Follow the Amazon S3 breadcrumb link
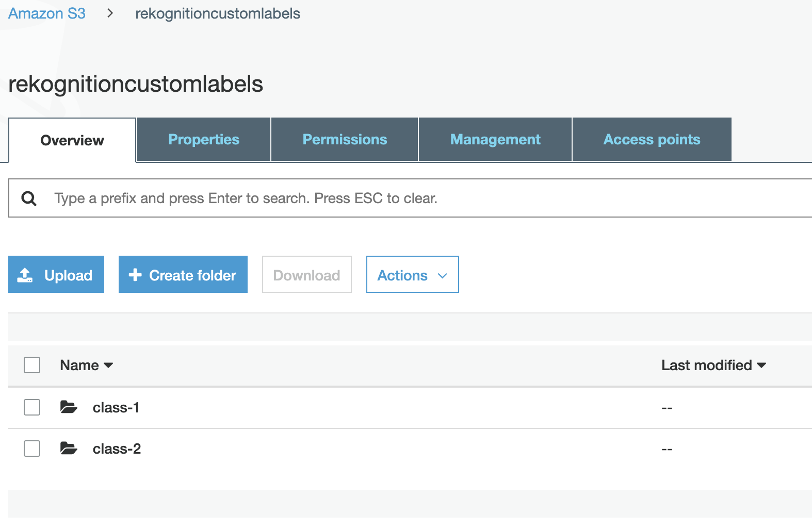Viewport: 812px width, 531px height. [x=47, y=13]
